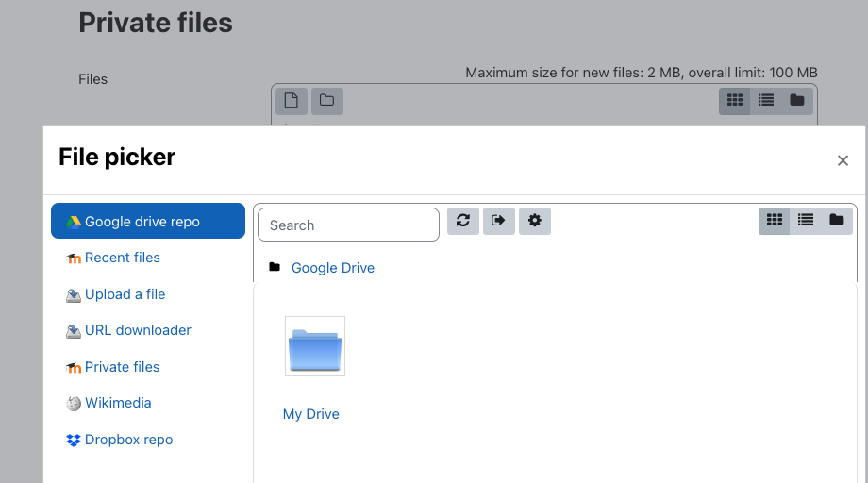Close the File picker dialog

tap(843, 160)
